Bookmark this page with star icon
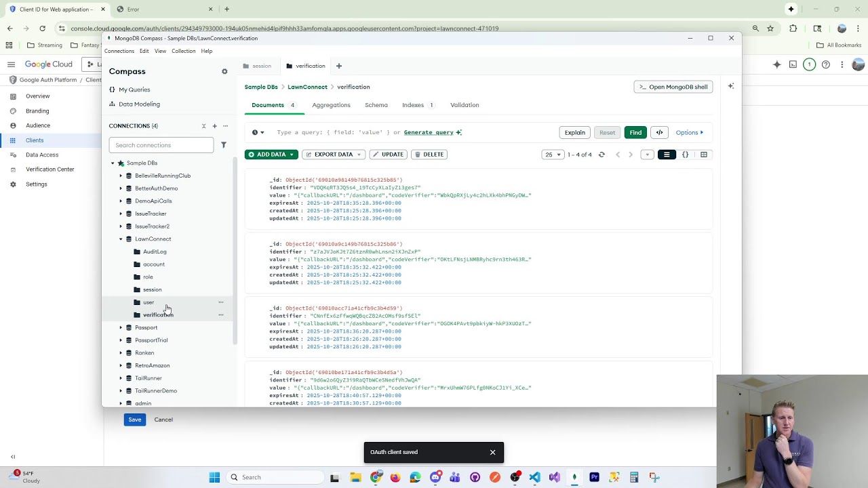Screen dimensions: 868x488 tap(770, 28)
